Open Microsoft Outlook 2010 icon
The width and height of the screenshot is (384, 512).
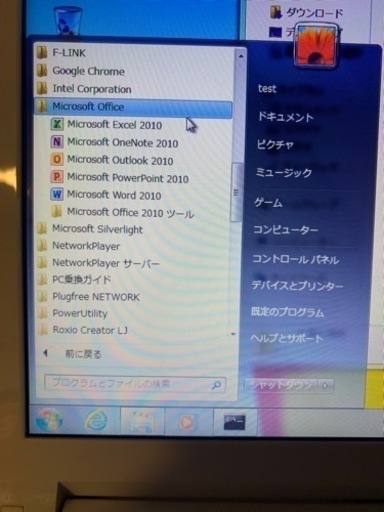click(x=57, y=159)
